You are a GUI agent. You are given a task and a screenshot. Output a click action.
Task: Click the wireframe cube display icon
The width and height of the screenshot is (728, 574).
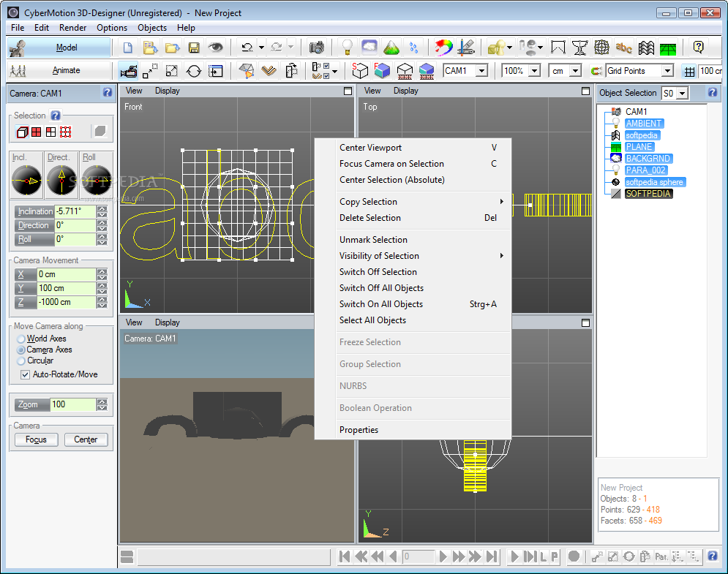[x=360, y=71]
